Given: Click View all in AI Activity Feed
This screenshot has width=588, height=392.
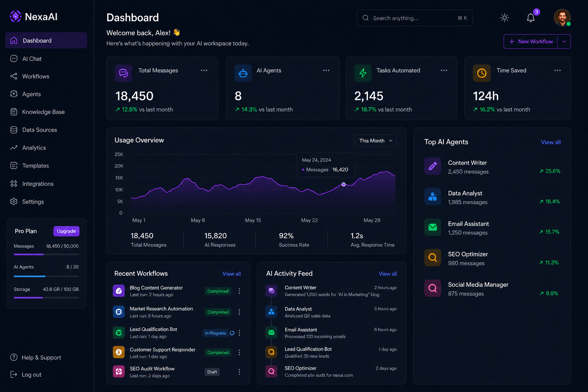Looking at the screenshot, I should [x=388, y=274].
